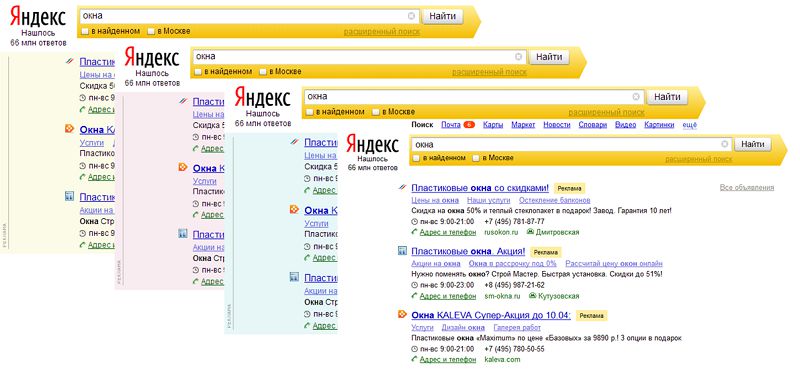
Task: Clear the search field in the pink-tinted window
Action: click(x=518, y=57)
